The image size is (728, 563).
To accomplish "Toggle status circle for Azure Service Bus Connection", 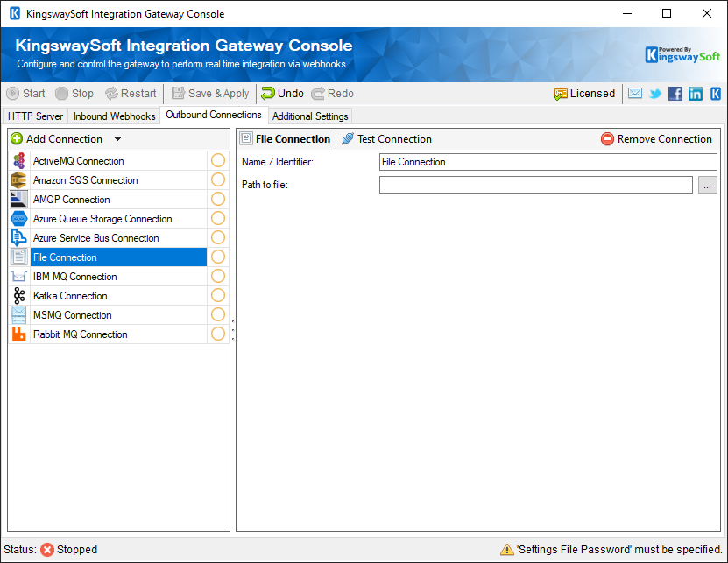I will click(218, 237).
